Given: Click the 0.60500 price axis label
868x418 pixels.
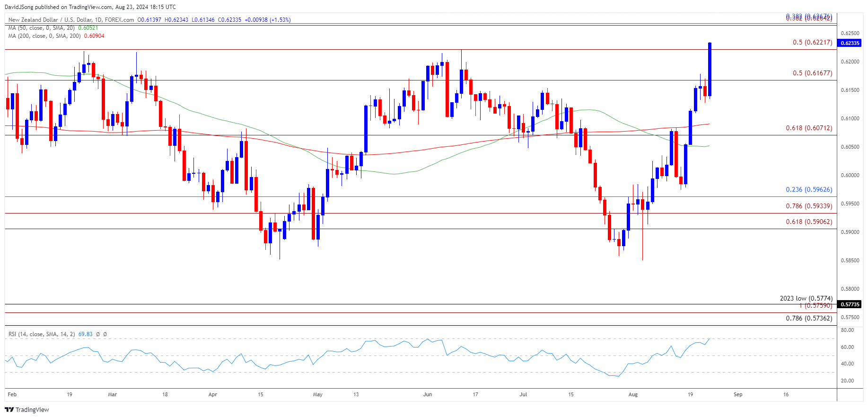Looking at the screenshot, I should point(850,147).
